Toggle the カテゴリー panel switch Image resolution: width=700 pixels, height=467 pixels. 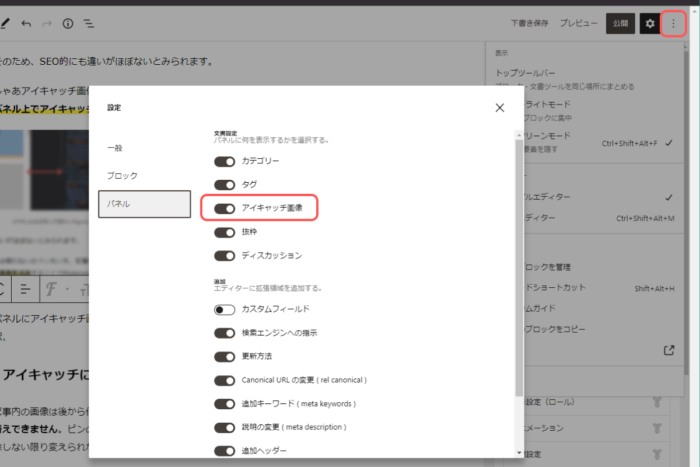[225, 161]
